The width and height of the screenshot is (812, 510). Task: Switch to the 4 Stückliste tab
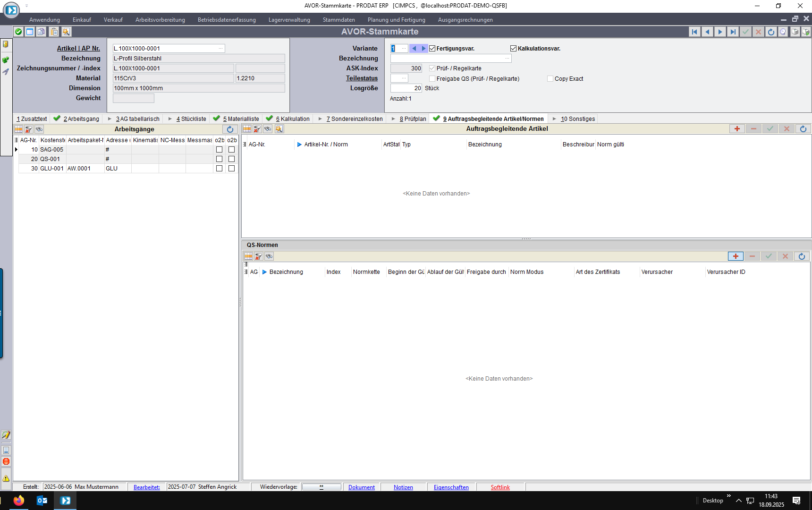[191, 119]
